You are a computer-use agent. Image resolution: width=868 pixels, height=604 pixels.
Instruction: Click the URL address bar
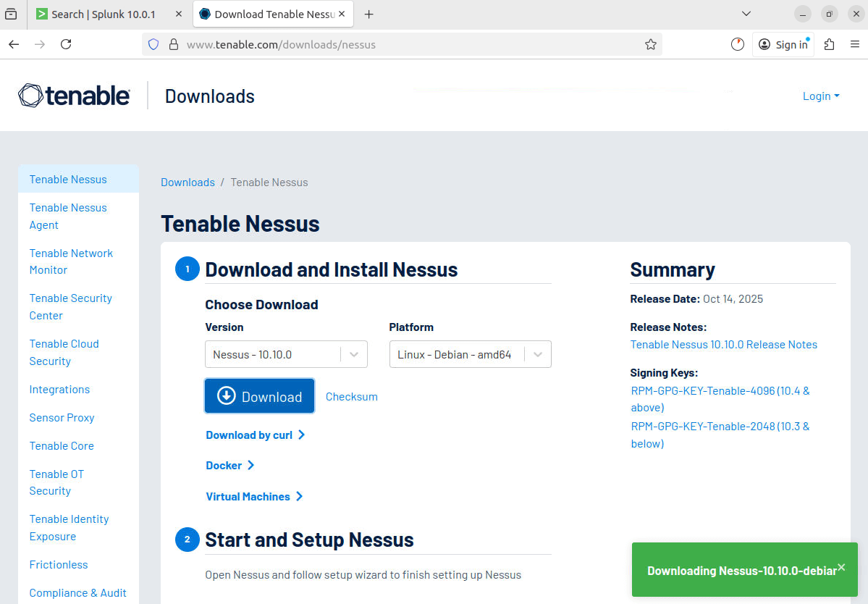point(405,44)
